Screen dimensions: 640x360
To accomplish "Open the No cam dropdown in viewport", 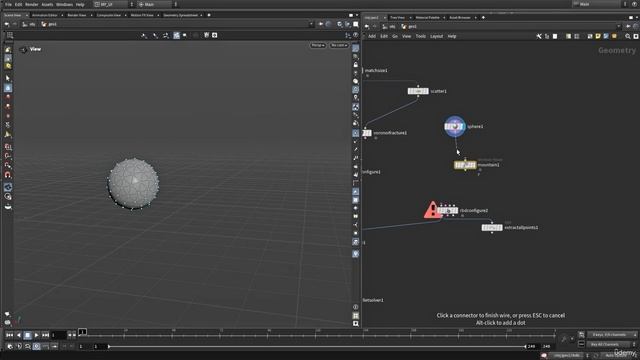I will click(x=339, y=45).
